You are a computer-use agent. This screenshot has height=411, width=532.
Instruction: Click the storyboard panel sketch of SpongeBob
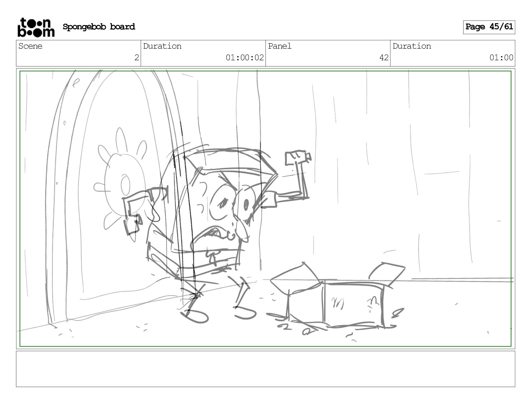(x=265, y=209)
